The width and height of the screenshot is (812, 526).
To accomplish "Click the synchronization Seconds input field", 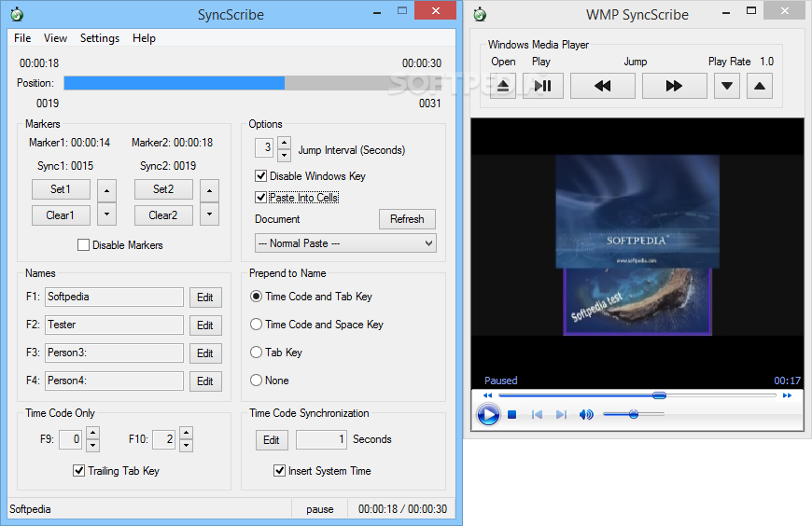I will (321, 439).
